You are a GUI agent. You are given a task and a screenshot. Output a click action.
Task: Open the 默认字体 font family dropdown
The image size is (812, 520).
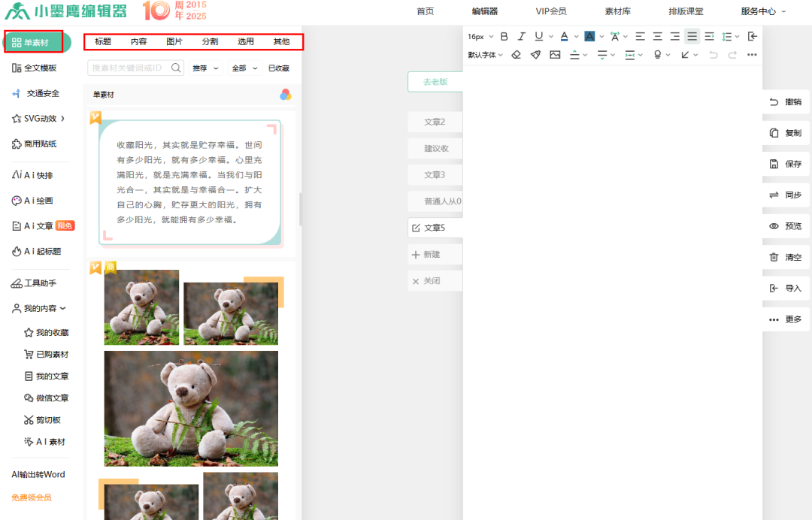[485, 55]
